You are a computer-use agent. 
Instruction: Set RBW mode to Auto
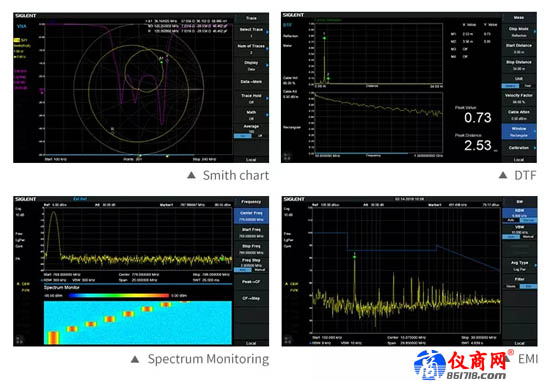point(511,220)
